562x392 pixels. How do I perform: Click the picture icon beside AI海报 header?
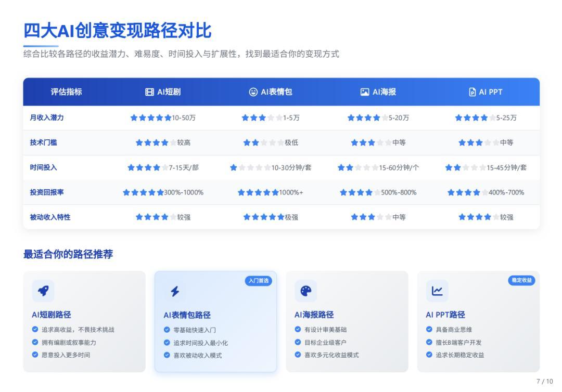pyautogui.click(x=364, y=92)
